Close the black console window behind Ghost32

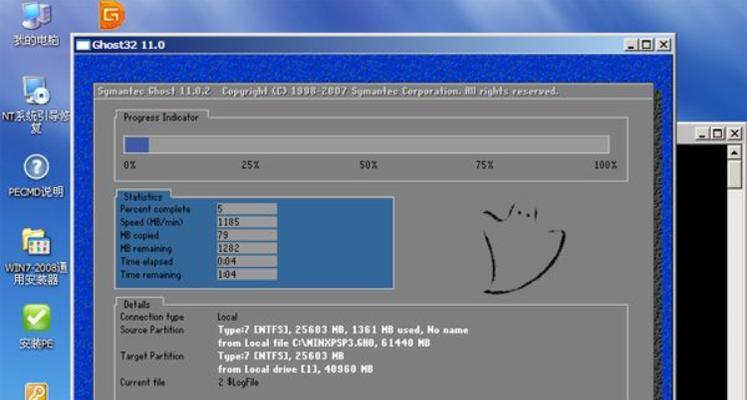click(735, 133)
